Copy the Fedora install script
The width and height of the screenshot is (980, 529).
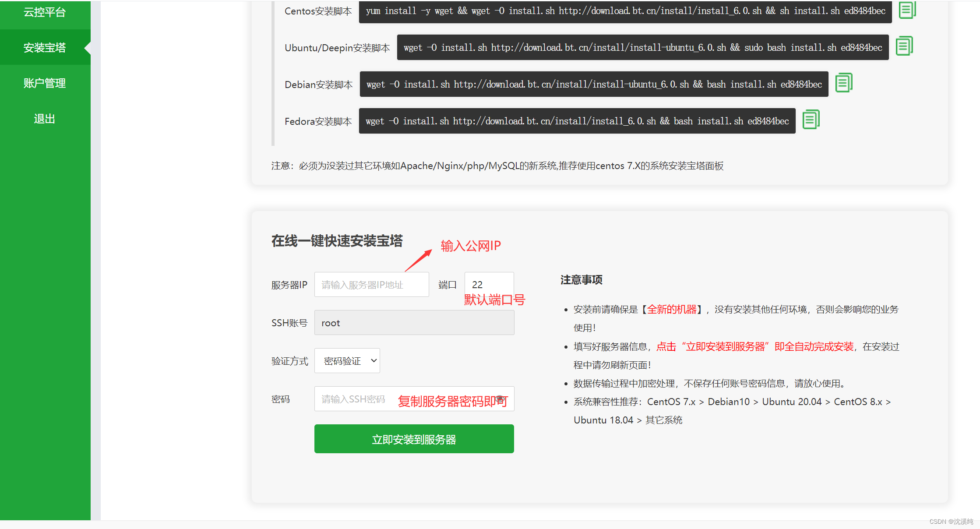811,120
